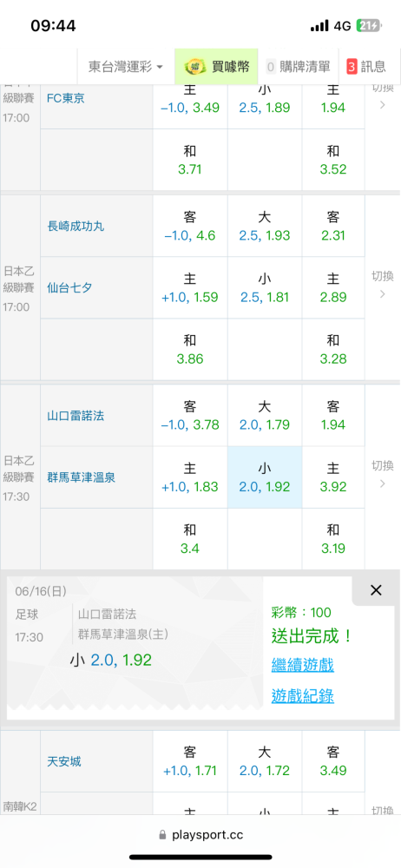401x868 pixels.
Task: Pick 和 3.86 draw odds
Action: (x=190, y=349)
